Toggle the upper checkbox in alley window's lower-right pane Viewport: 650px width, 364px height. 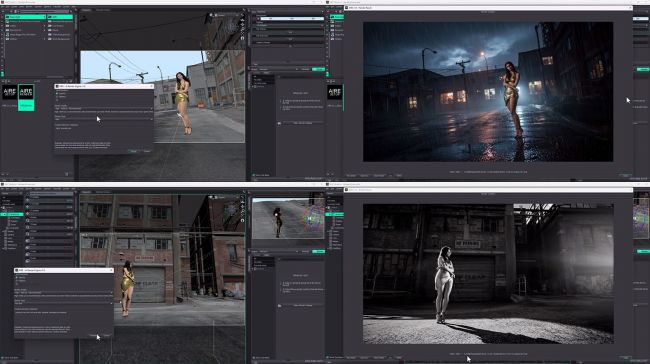[x=280, y=284]
